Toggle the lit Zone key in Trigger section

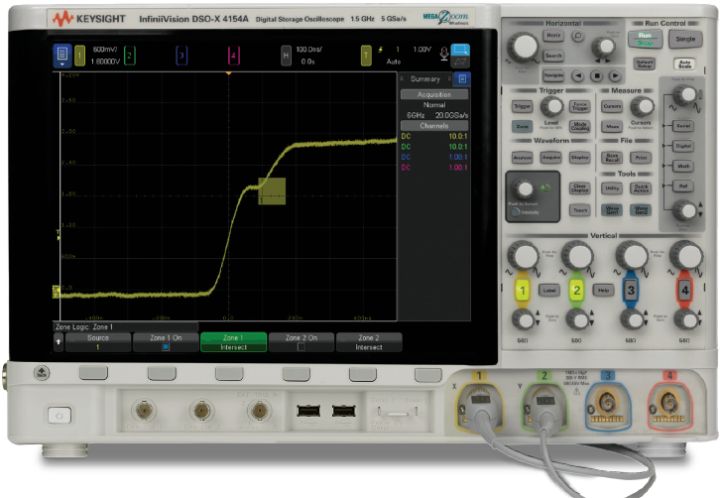(523, 126)
